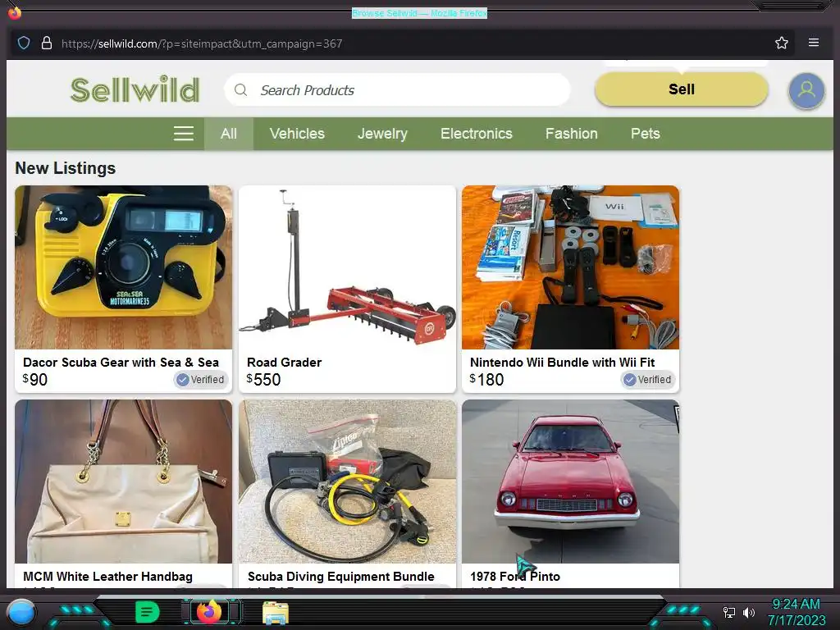
Task: Open Dacor Scuba Gear with Sea & Sea title
Action: pyautogui.click(x=121, y=362)
